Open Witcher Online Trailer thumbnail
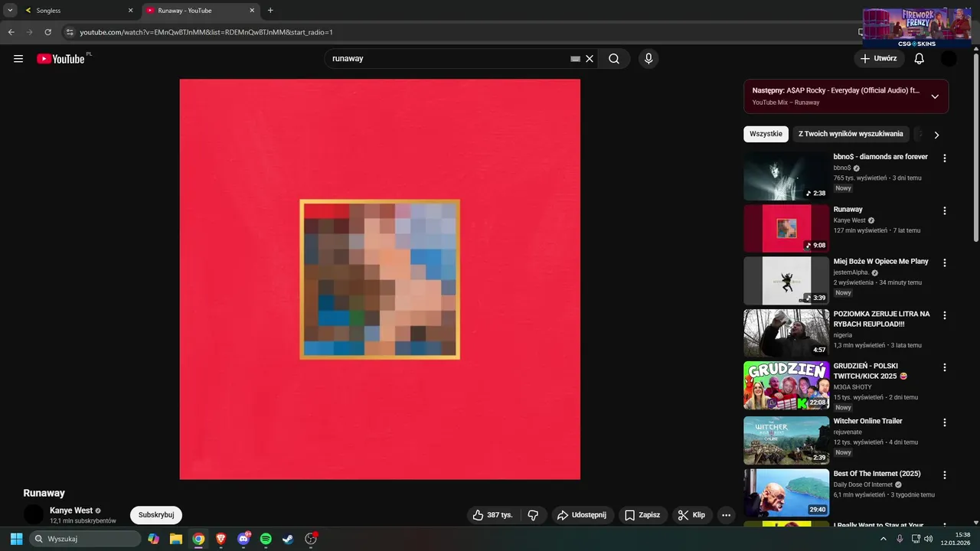The width and height of the screenshot is (980, 551). pyautogui.click(x=786, y=440)
